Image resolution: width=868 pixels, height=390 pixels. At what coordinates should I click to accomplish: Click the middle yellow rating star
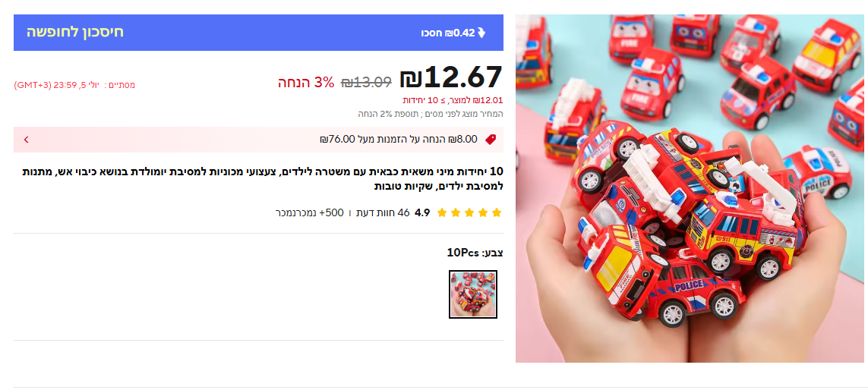469,212
